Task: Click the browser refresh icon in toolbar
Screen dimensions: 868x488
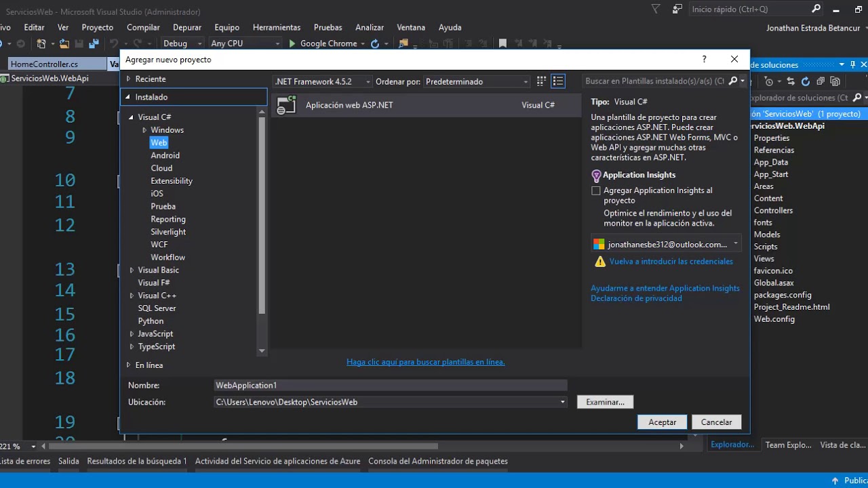Action: tap(375, 43)
